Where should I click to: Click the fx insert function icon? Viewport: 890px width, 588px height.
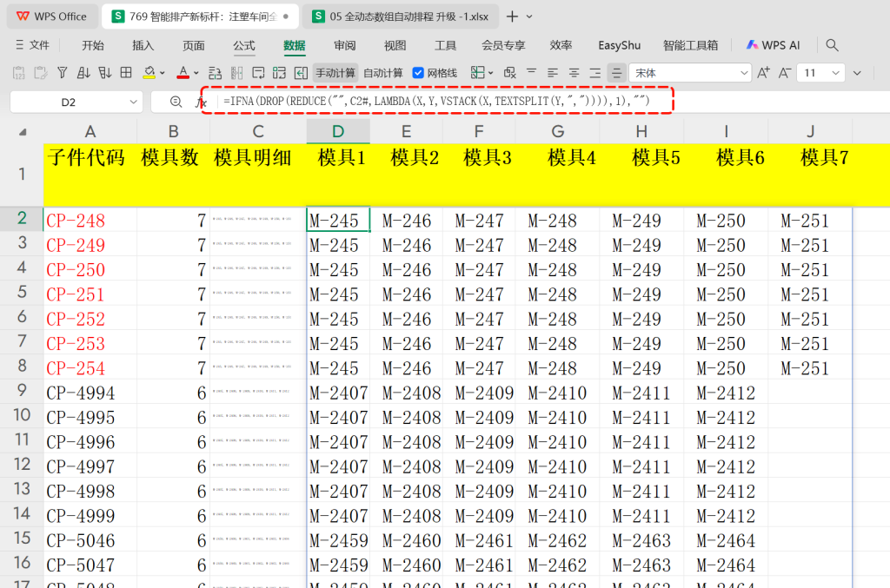pyautogui.click(x=201, y=102)
